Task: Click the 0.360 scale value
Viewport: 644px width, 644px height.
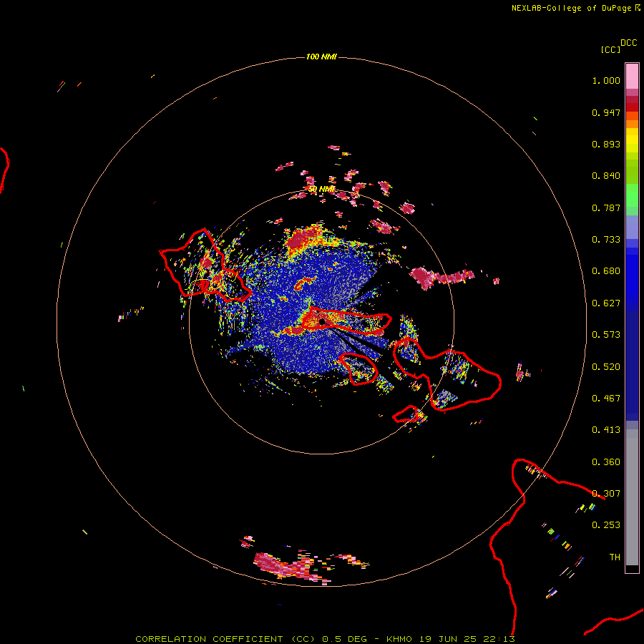Action: pos(606,462)
